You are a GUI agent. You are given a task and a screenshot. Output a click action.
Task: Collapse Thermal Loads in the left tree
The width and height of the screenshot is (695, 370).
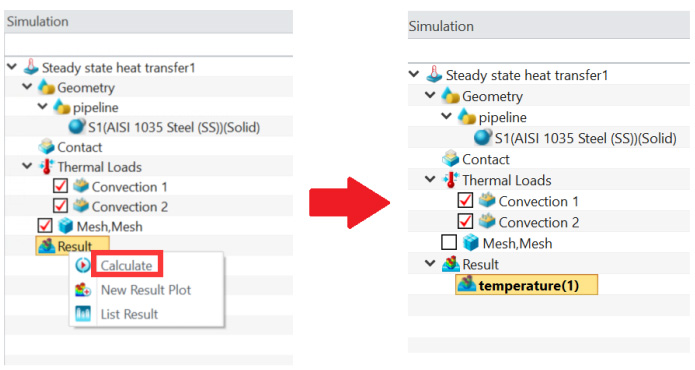pos(27,166)
